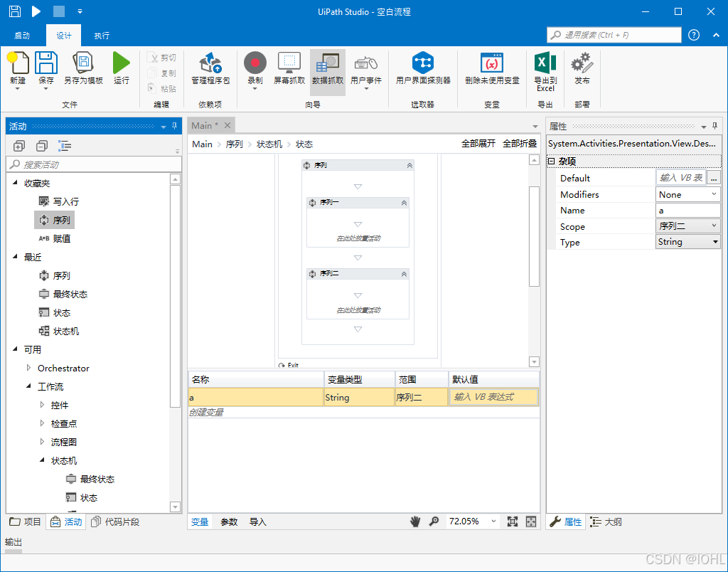Open the 变量 bottom tab
Image resolution: width=728 pixels, height=572 pixels.
pos(200,521)
